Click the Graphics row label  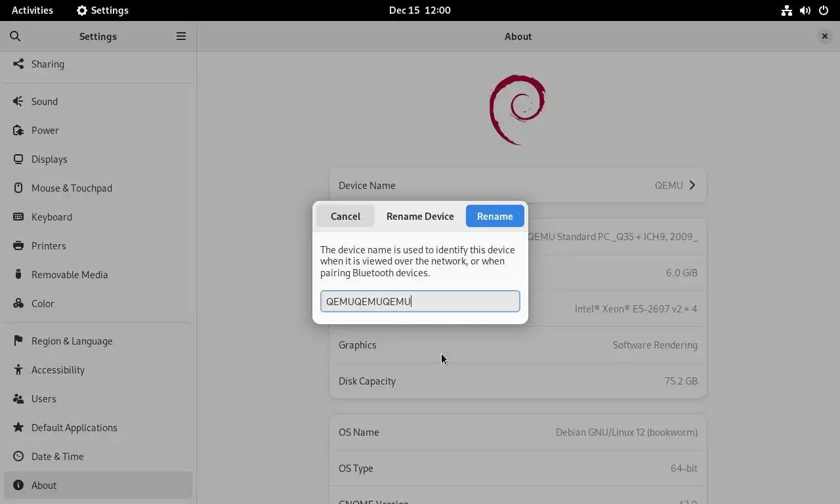point(358,345)
